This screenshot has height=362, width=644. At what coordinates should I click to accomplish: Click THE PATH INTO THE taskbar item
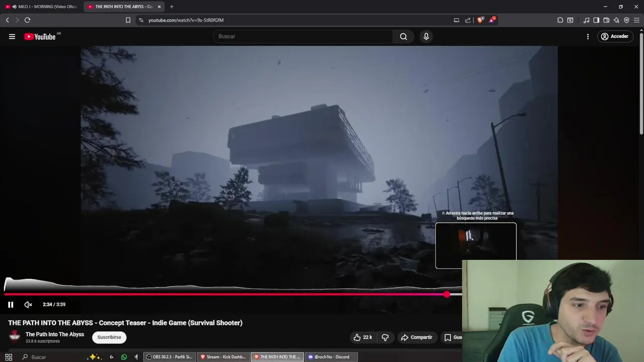click(278, 357)
